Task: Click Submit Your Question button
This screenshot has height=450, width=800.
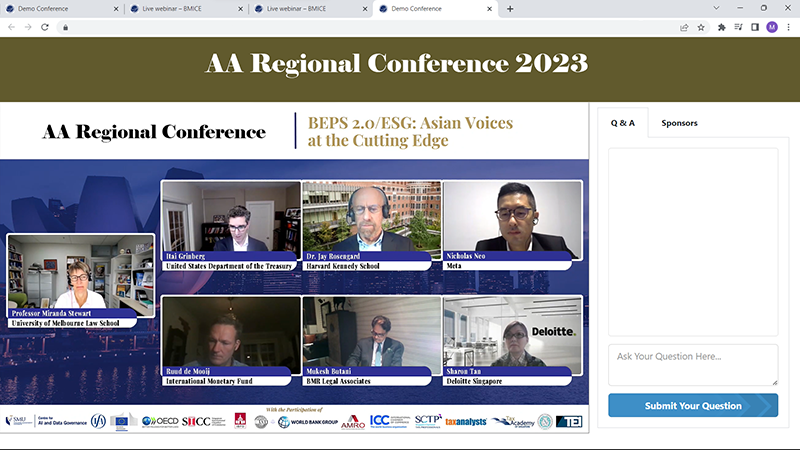Action: tap(693, 406)
